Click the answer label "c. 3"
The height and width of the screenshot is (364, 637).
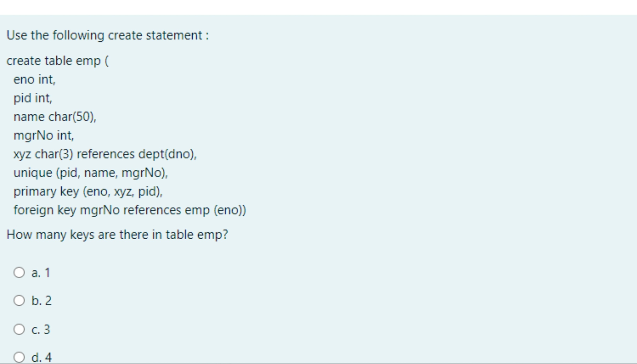41,329
